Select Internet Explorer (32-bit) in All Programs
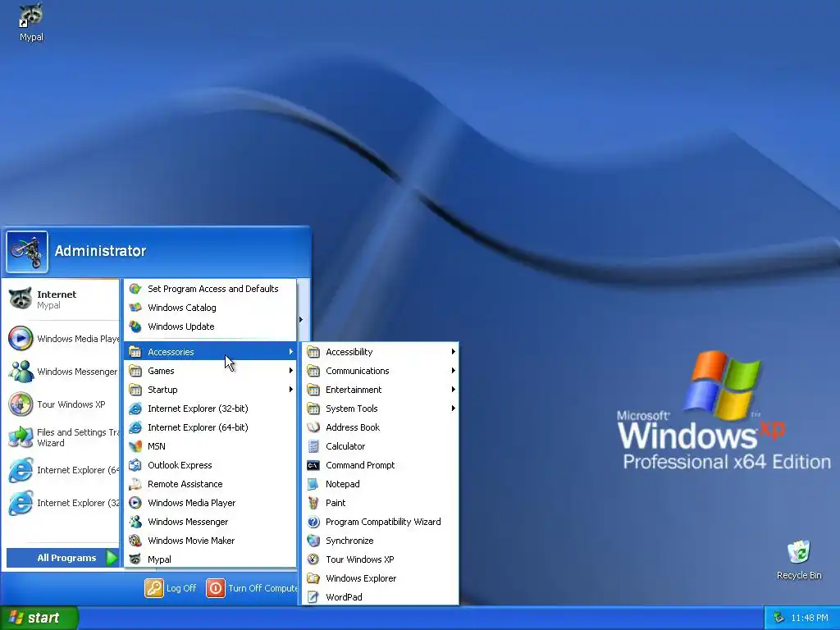840x630 pixels. coord(211,409)
